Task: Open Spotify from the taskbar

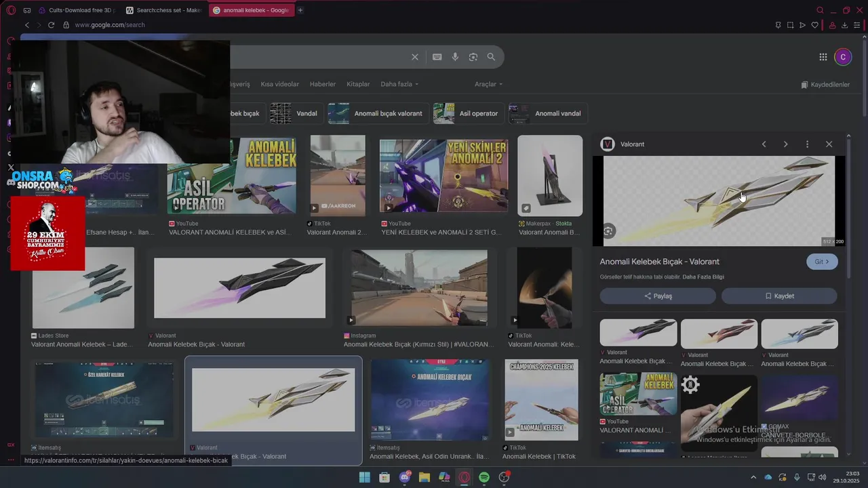Action: point(484,477)
